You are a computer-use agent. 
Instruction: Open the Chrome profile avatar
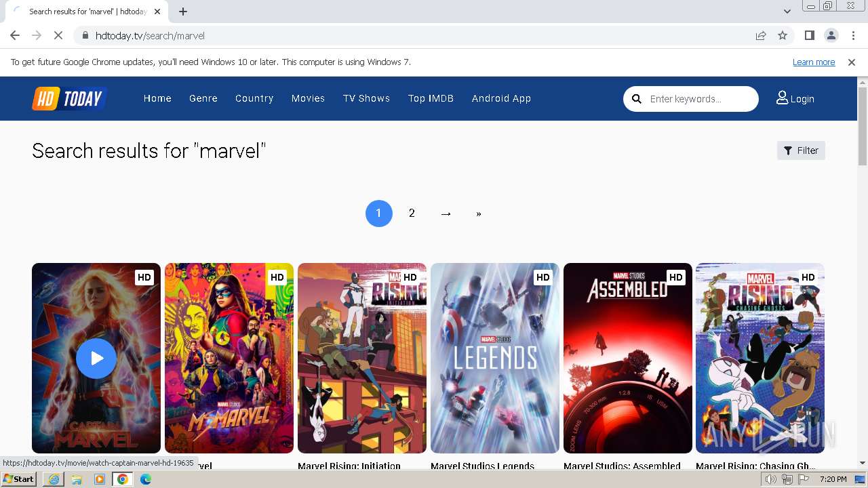[831, 35]
